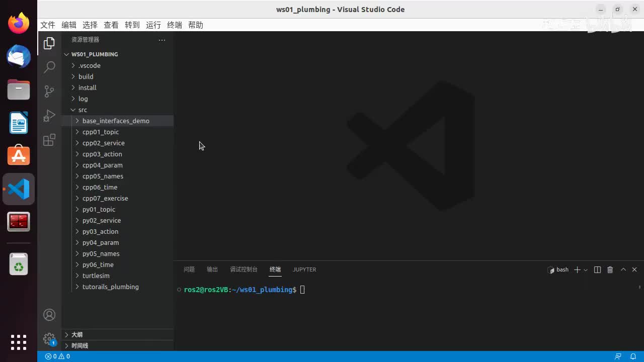
Task: Select the tutorails_plumbing folder
Action: (x=118, y=287)
